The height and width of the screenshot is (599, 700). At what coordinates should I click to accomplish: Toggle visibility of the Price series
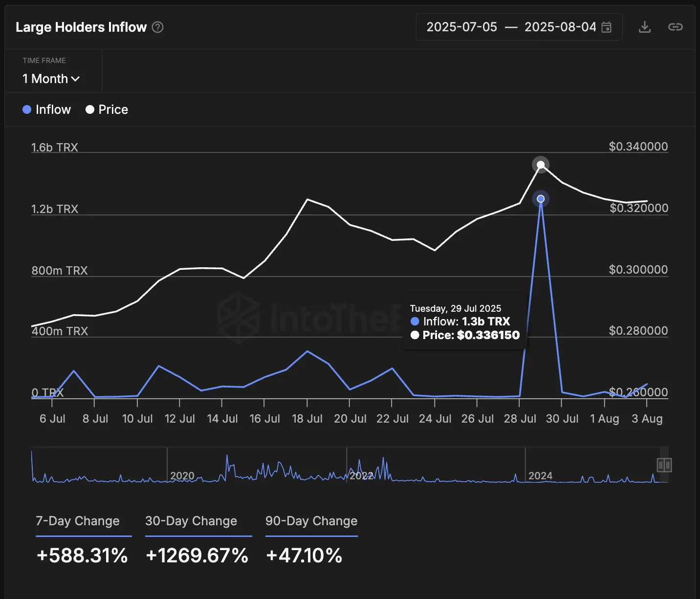pos(113,109)
